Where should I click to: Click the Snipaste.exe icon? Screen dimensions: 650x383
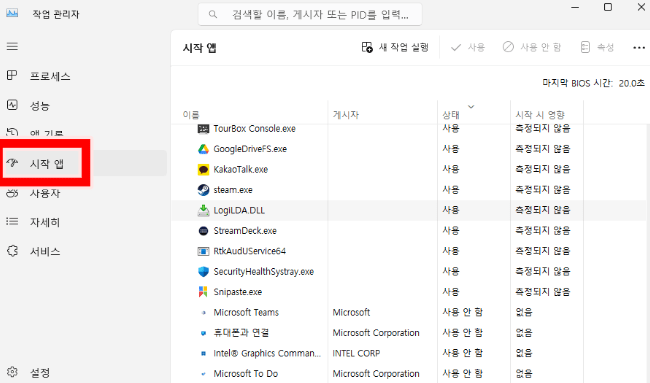[x=203, y=292]
